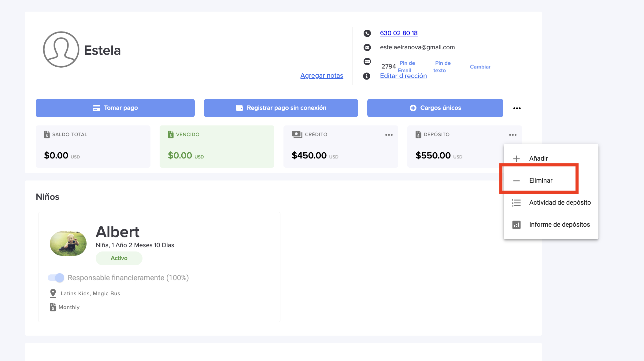The width and height of the screenshot is (644, 361).
Task: Click the PIN code icon
Action: point(367,61)
